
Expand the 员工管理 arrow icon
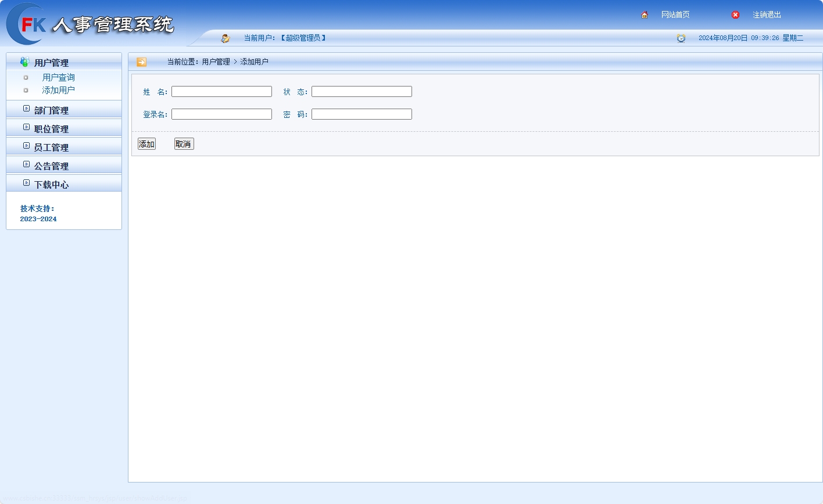26,146
